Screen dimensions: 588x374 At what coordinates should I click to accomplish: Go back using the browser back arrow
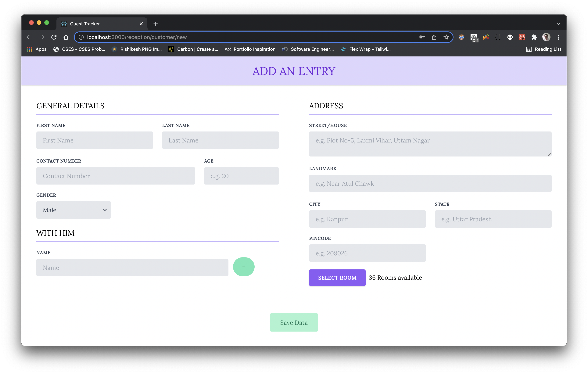[x=30, y=37]
